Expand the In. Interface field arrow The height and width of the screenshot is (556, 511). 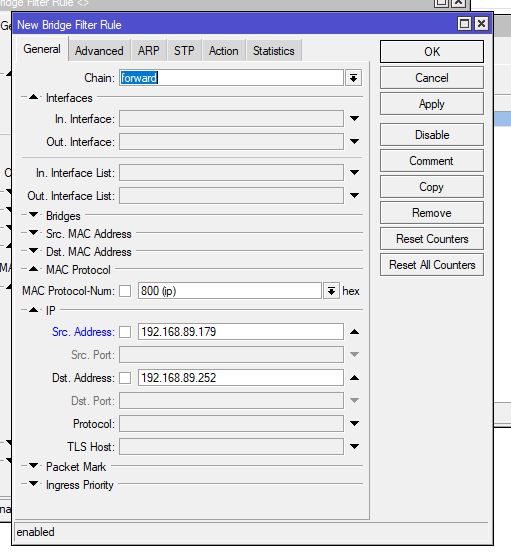(x=354, y=118)
